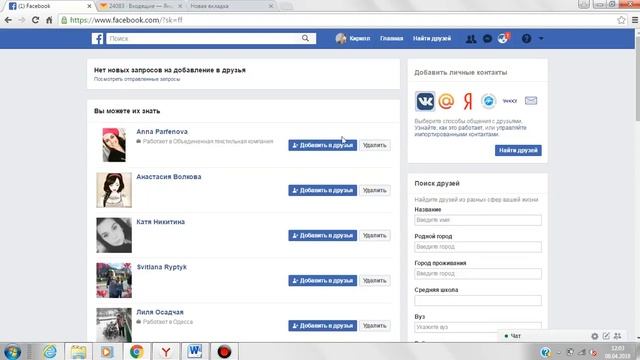The height and width of the screenshot is (360, 640).
Task: Click Анастасия Волкова profile picture
Action: pyautogui.click(x=114, y=190)
